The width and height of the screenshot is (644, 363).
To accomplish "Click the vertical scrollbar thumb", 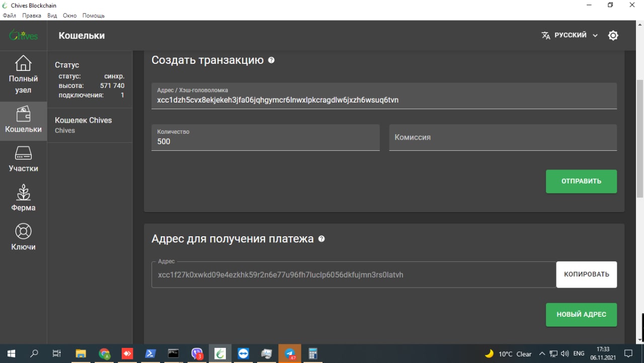I will pos(640,138).
